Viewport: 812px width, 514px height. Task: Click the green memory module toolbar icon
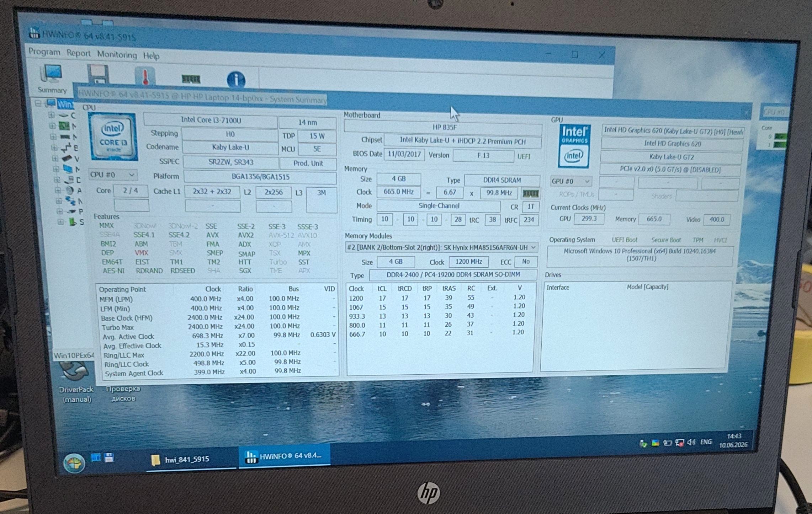191,79
